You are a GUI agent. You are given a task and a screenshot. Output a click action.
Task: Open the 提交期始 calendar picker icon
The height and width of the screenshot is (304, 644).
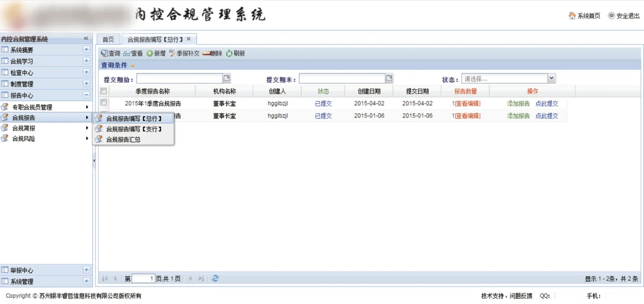(227, 78)
